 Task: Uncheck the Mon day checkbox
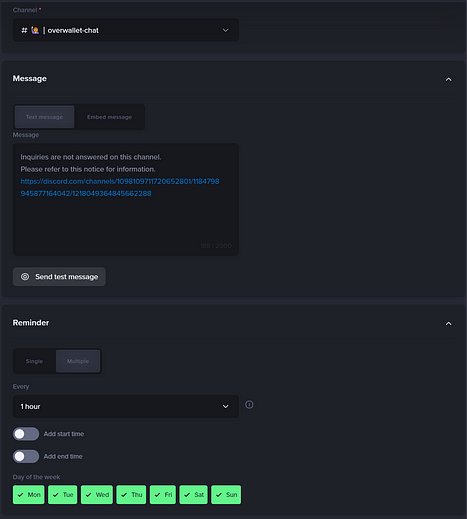(29, 495)
